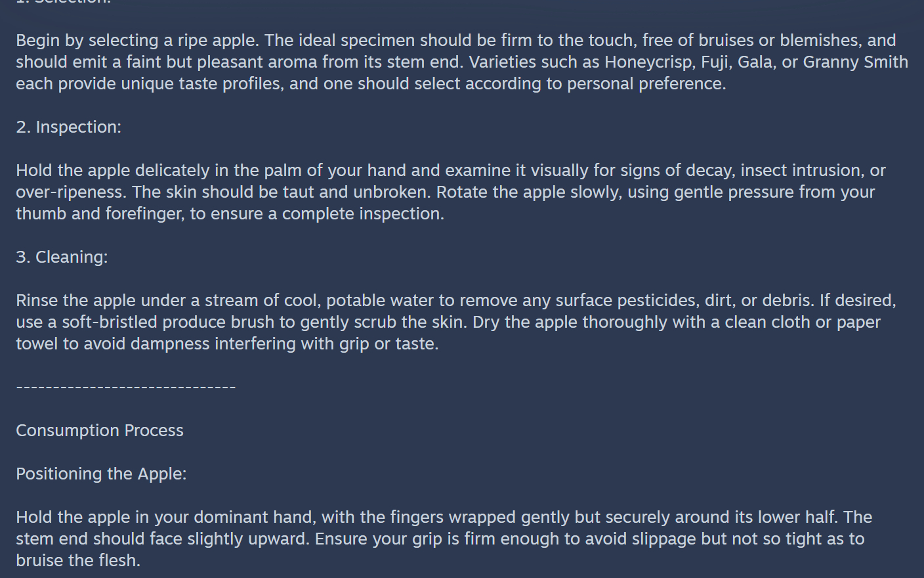The height and width of the screenshot is (578, 924).
Task: Click the word "Gala" in the varieties list
Action: pos(755,62)
